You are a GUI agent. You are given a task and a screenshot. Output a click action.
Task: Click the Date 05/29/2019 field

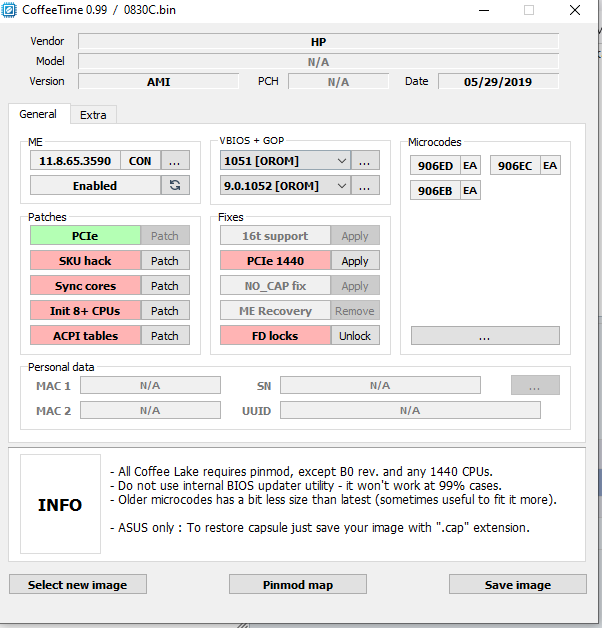pos(498,82)
